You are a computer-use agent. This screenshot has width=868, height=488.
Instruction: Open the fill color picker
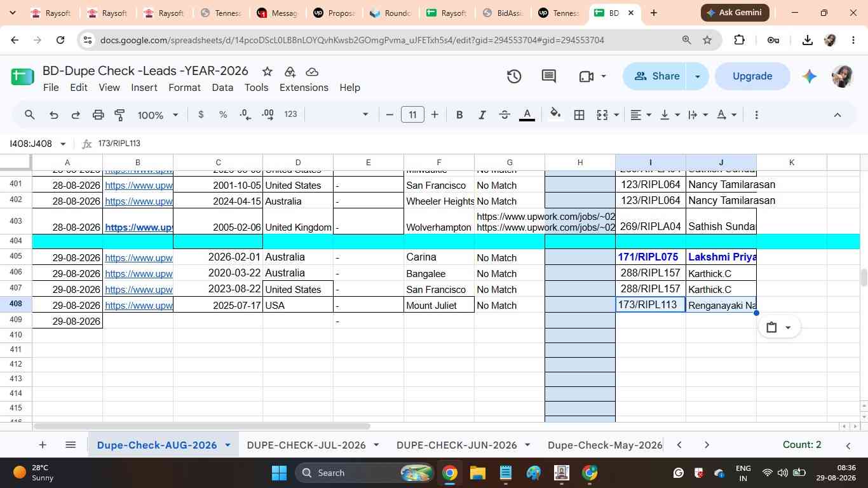(555, 115)
